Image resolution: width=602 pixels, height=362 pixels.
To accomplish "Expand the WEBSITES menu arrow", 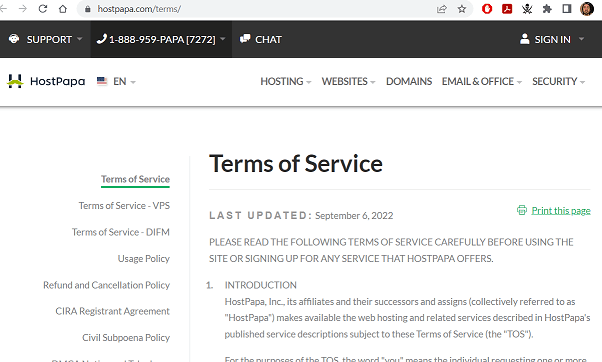I will [372, 82].
